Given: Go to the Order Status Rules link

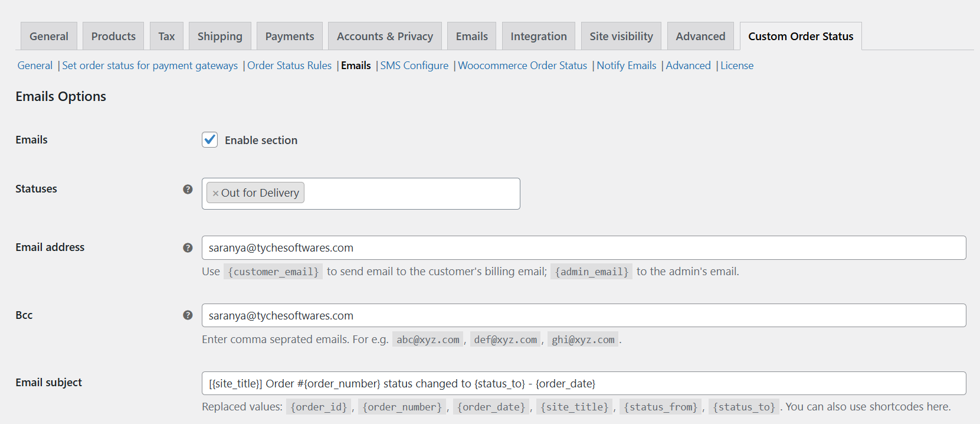Looking at the screenshot, I should coord(289,66).
